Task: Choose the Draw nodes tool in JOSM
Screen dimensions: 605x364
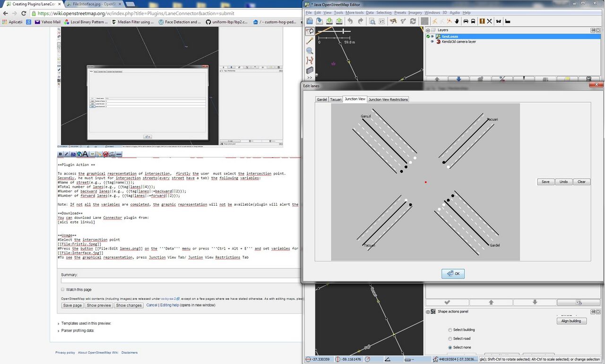Action: click(310, 41)
